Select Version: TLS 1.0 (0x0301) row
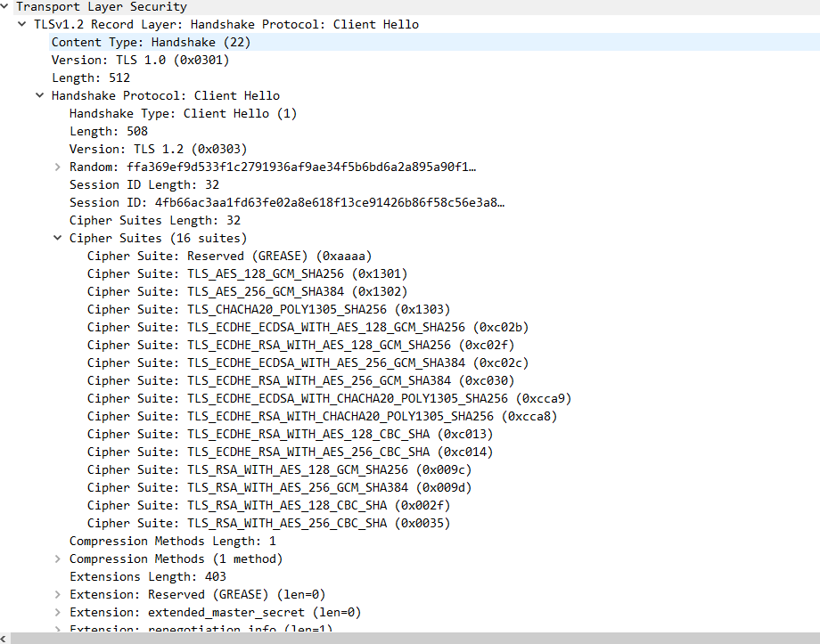 pyautogui.click(x=140, y=60)
